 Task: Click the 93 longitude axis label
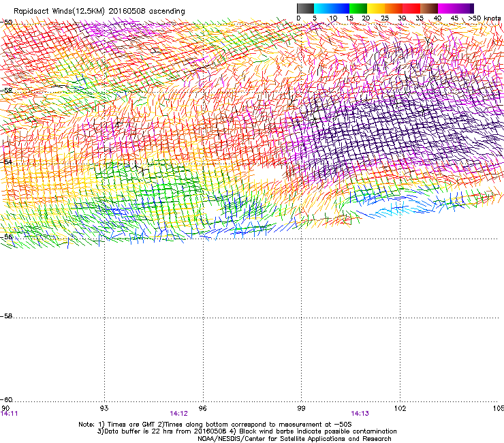tap(104, 408)
